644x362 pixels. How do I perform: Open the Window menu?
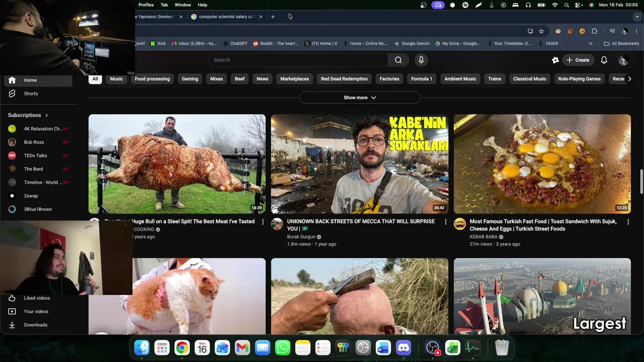click(x=183, y=5)
